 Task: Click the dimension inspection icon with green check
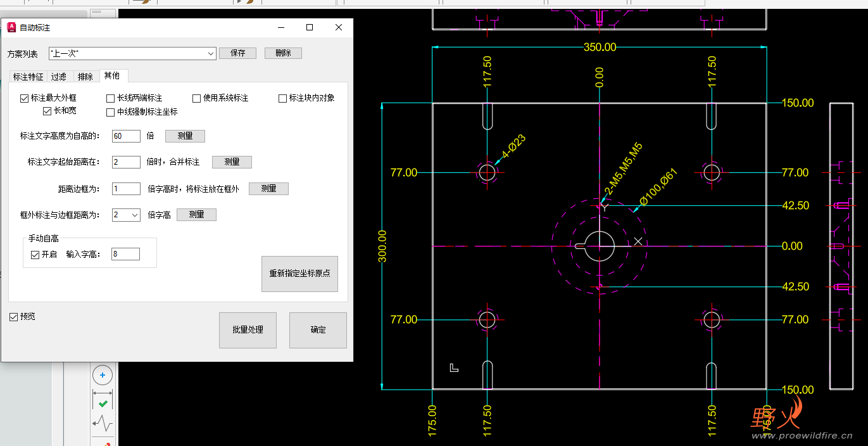point(103,400)
